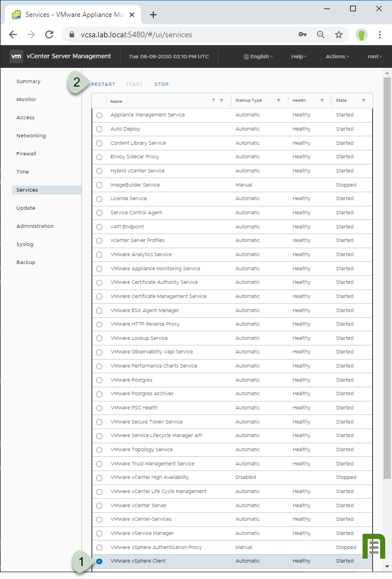
Task: Select ImageBuilder Service radio button
Action: [x=100, y=185]
